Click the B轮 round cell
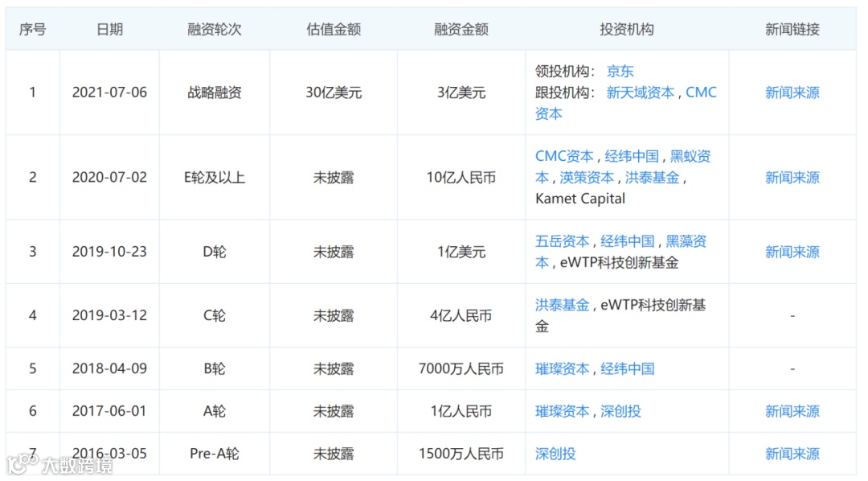 click(215, 368)
